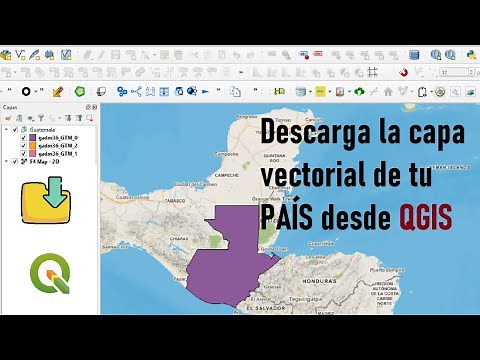Click the collapse all layers icon in Capas
This screenshot has width=480, height=360.
point(79,118)
